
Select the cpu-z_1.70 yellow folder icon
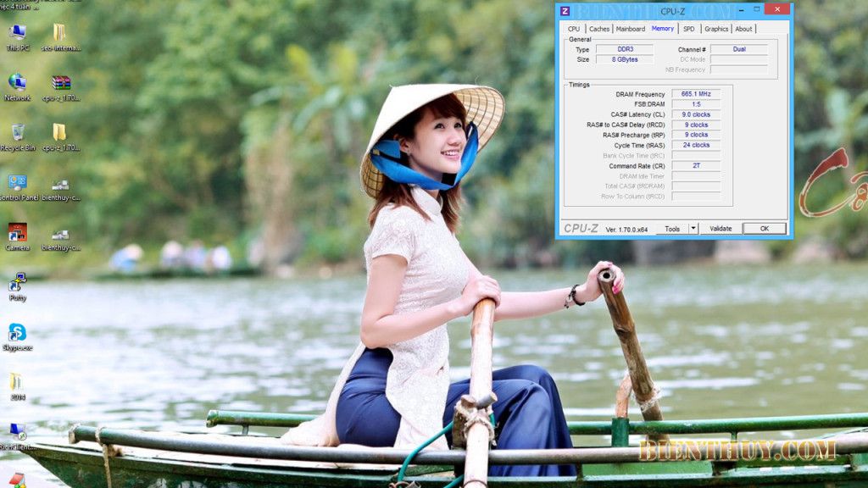point(60,136)
